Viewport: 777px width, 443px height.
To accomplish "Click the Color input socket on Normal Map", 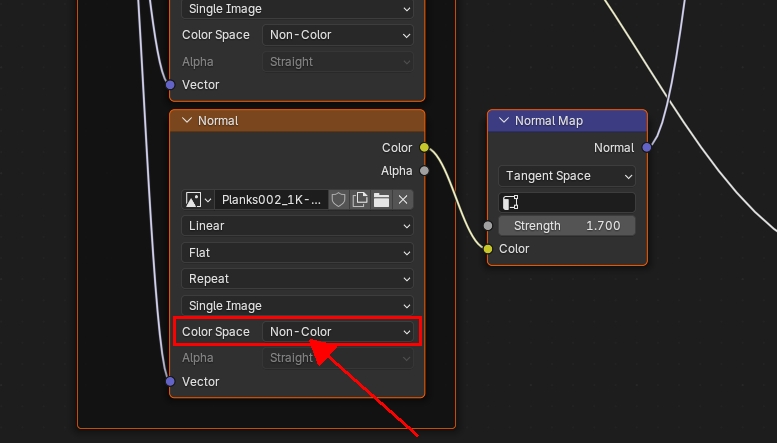I will (x=488, y=249).
